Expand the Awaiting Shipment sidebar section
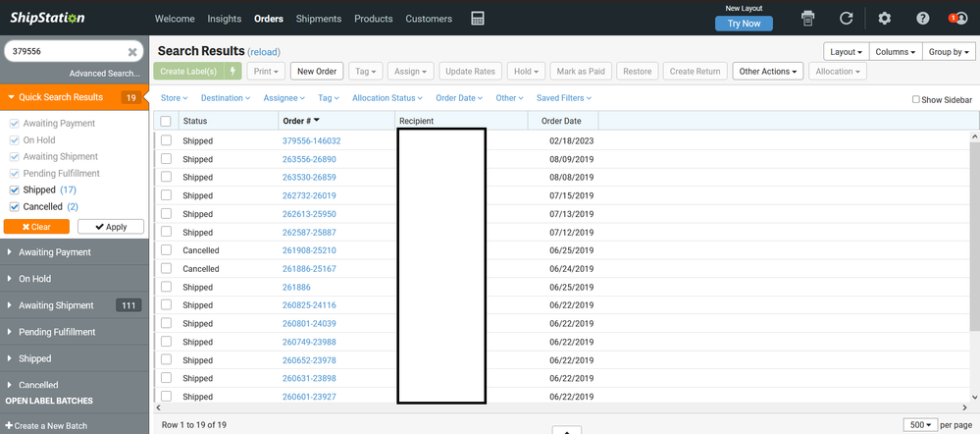This screenshot has height=434, width=980. (56, 305)
